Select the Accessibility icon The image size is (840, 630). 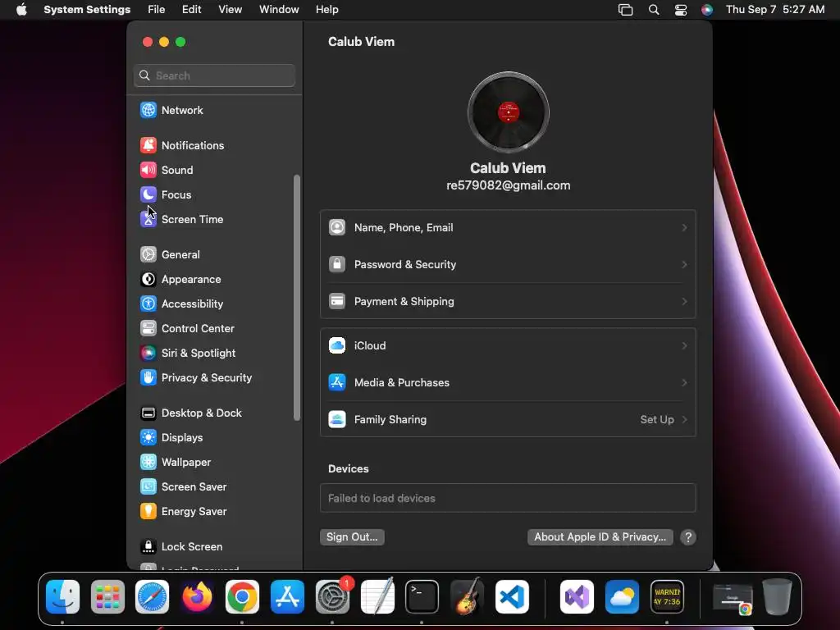click(x=148, y=304)
